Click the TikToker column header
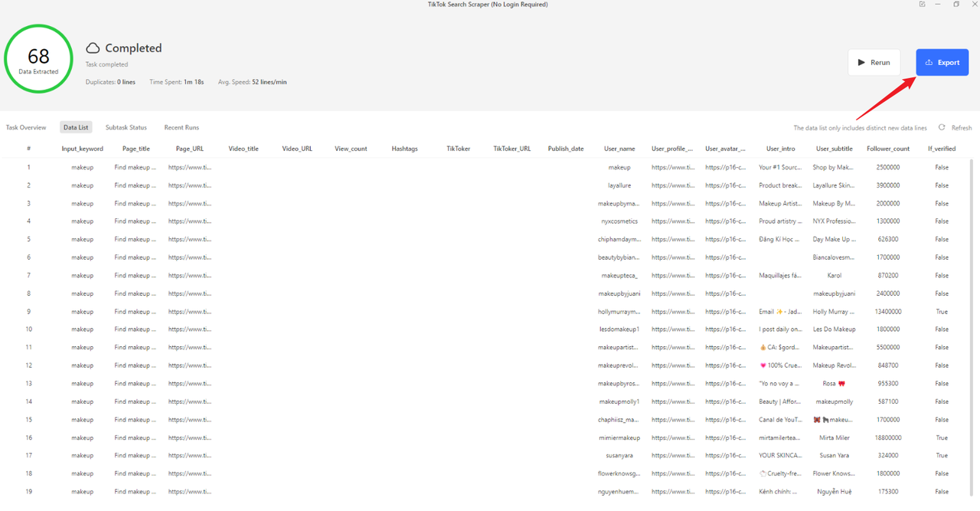This screenshot has height=511, width=980. pos(459,149)
